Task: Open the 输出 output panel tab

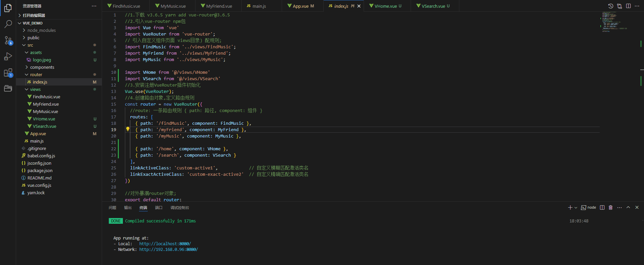Action: [128, 208]
